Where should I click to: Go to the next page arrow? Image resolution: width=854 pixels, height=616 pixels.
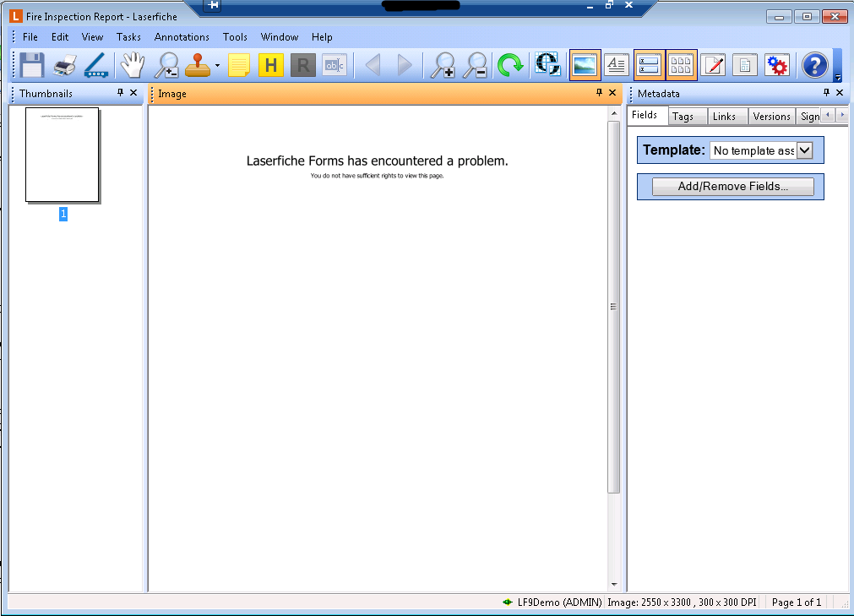[x=404, y=66]
